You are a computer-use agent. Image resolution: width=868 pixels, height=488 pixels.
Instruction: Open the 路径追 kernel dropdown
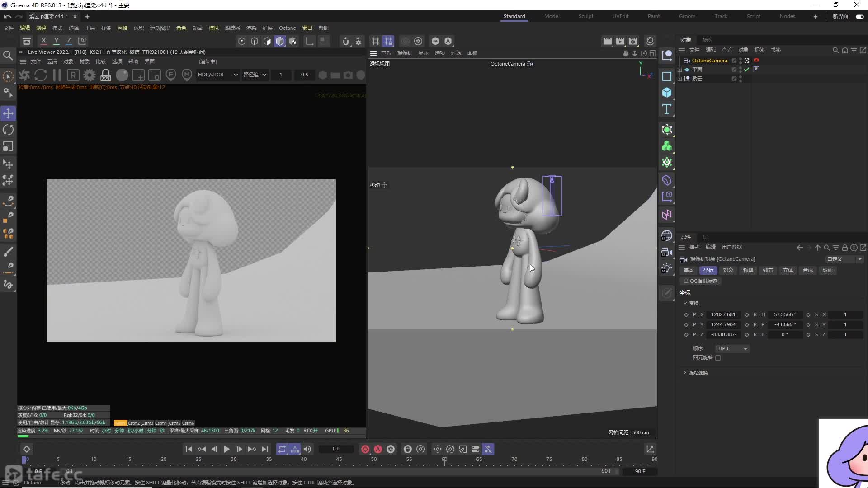[255, 75]
